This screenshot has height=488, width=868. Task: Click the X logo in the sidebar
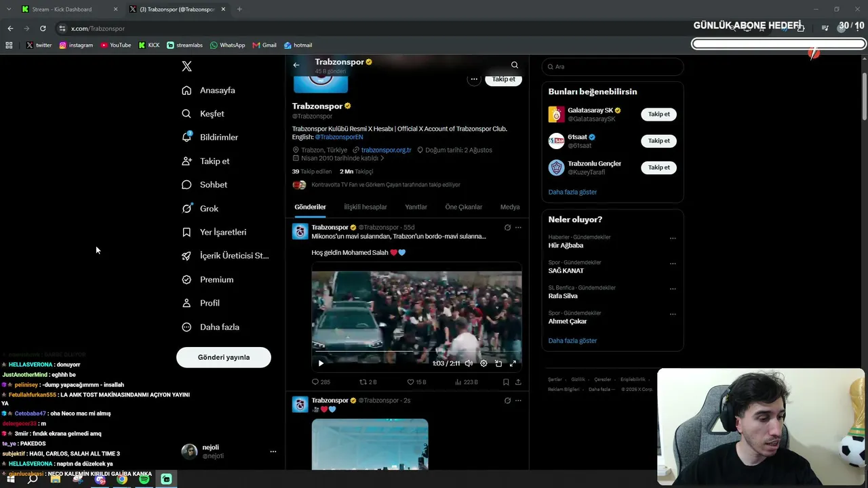pyautogui.click(x=187, y=66)
